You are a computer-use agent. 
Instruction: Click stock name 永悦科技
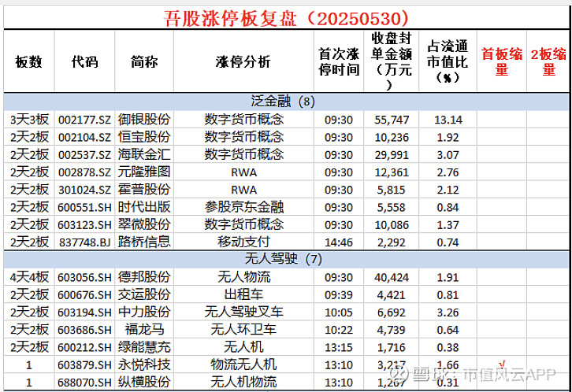click(144, 364)
